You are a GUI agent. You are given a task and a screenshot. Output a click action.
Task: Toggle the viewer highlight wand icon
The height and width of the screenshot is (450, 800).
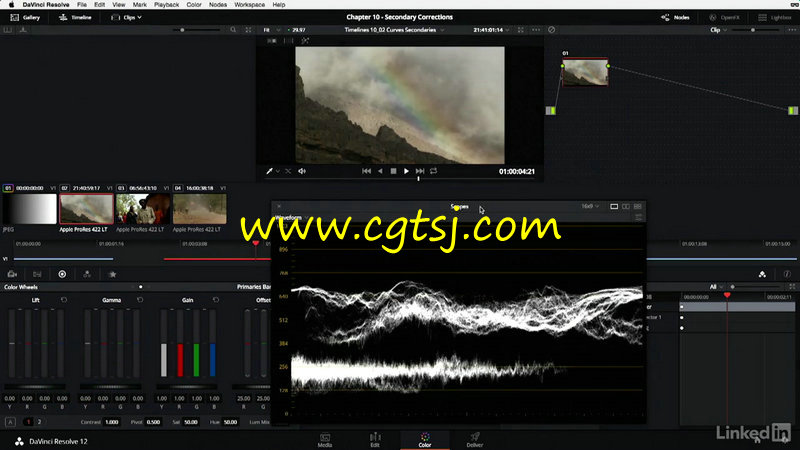(305, 41)
